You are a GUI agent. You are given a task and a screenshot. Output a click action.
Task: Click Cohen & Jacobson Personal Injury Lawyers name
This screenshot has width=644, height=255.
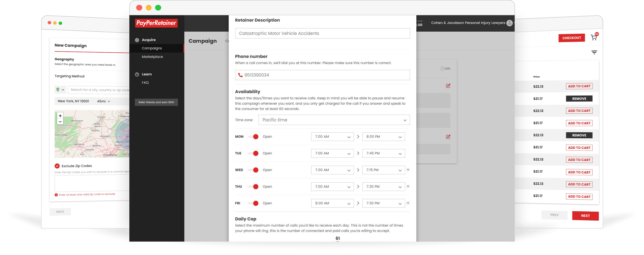point(468,23)
